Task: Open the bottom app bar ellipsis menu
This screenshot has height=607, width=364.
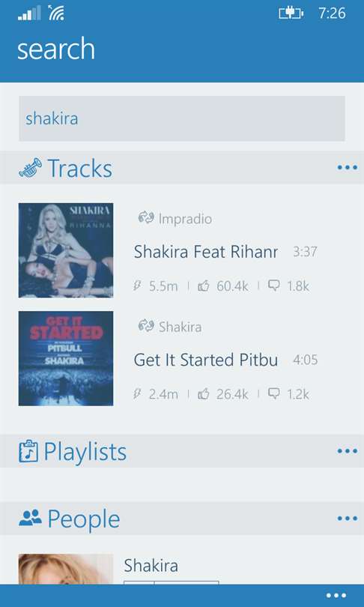Action: point(336,596)
